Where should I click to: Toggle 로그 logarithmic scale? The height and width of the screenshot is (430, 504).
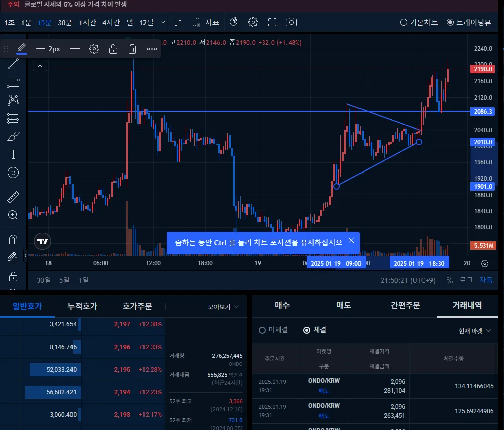pyautogui.click(x=466, y=280)
